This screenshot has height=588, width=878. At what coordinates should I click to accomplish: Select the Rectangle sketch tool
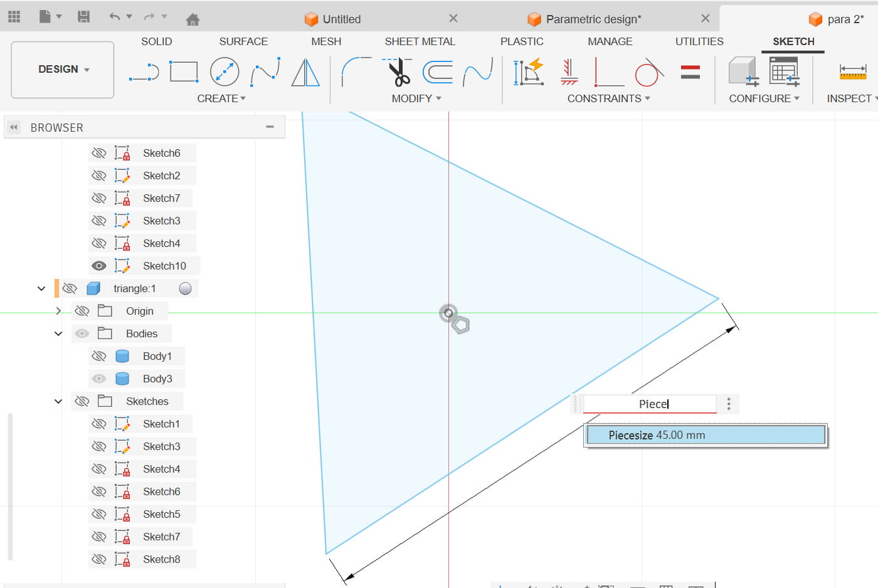tap(184, 72)
